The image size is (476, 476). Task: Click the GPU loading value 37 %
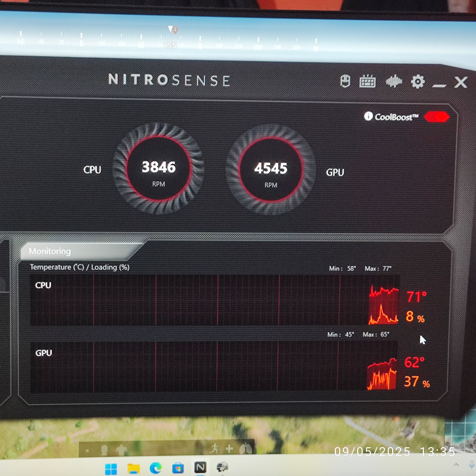417,382
